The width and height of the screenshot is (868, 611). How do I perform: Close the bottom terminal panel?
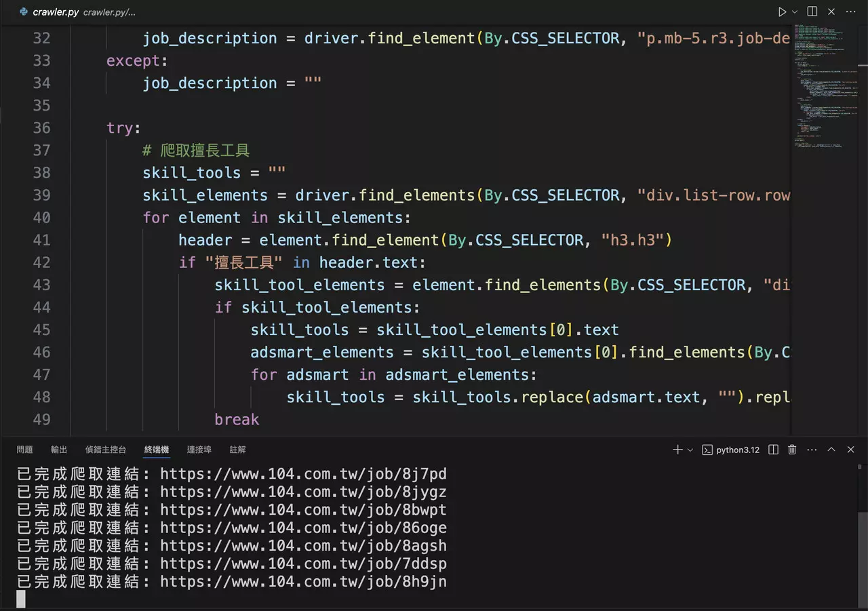click(850, 450)
